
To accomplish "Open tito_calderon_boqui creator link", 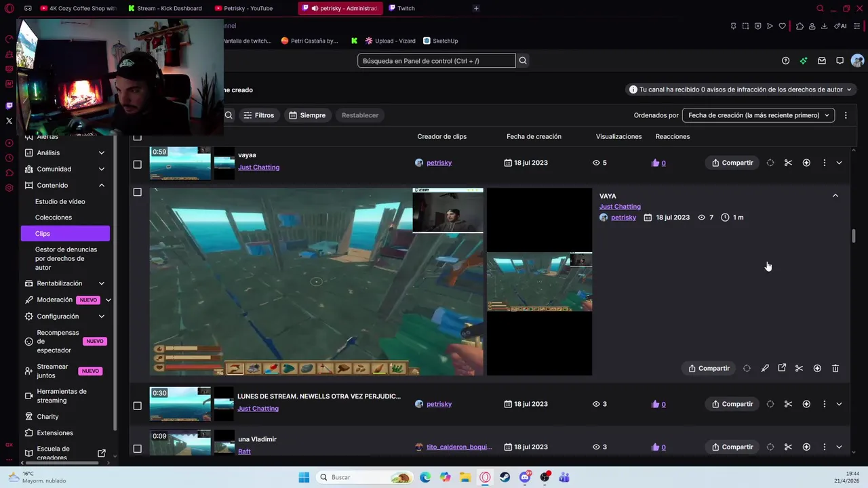I will click(459, 447).
